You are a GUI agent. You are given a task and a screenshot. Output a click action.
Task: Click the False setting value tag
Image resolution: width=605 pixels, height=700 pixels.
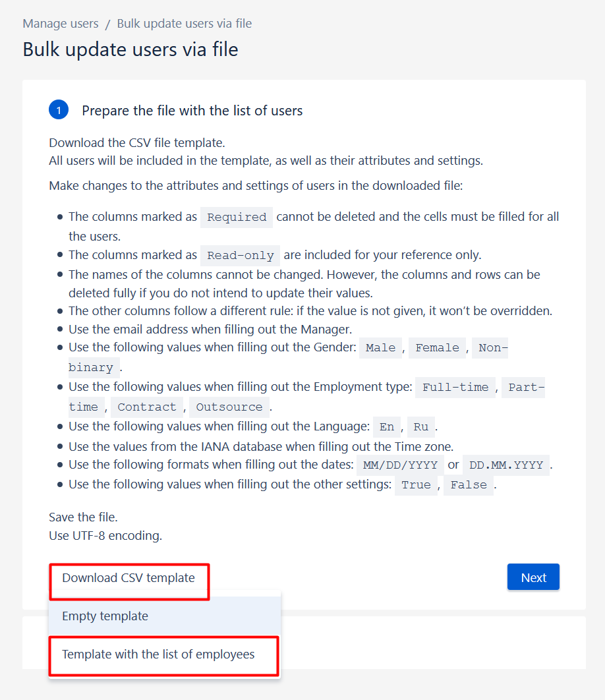coord(469,485)
